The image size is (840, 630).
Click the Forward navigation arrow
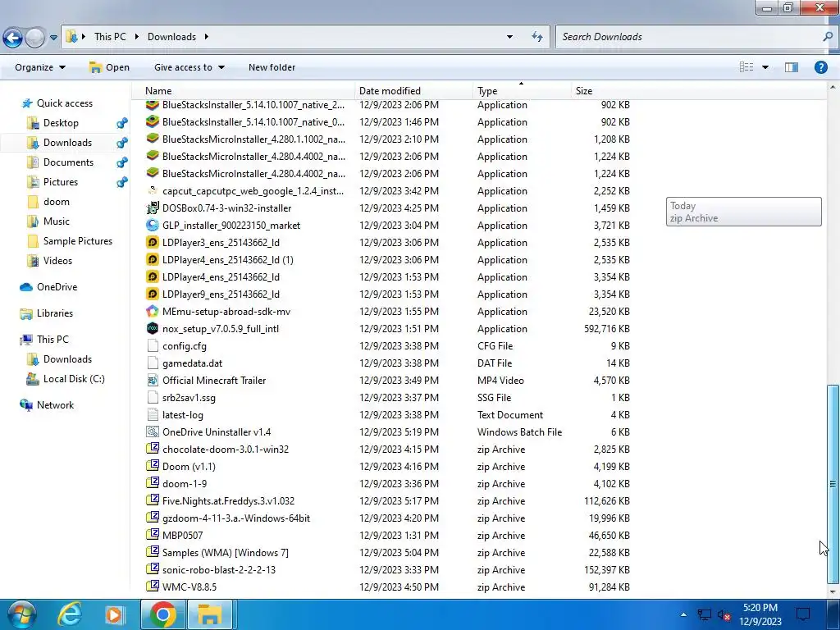pos(35,38)
